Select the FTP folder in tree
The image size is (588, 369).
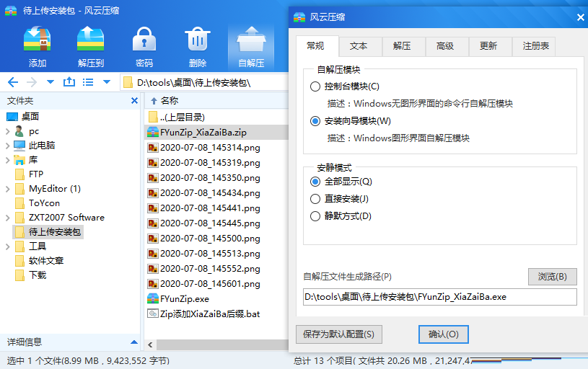click(36, 174)
